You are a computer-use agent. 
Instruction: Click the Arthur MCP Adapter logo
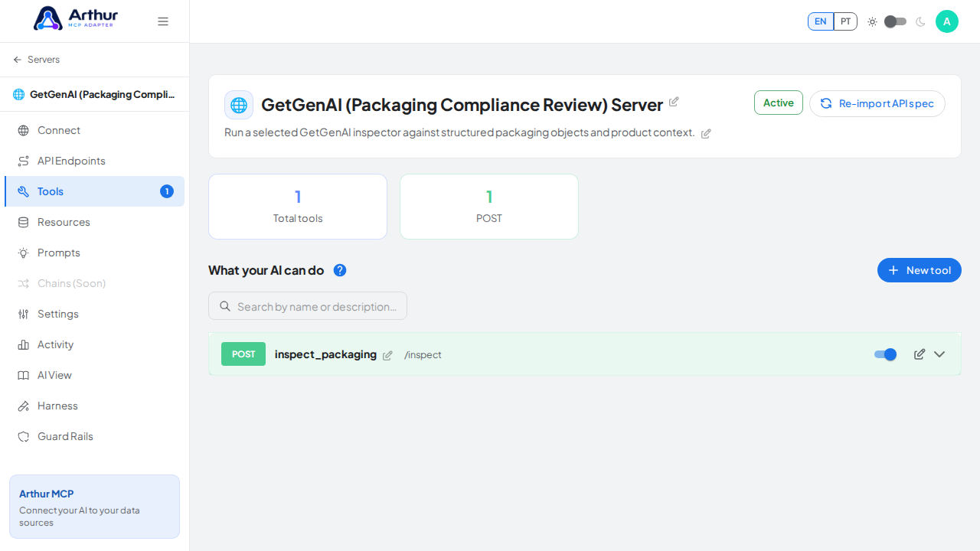[x=76, y=18]
